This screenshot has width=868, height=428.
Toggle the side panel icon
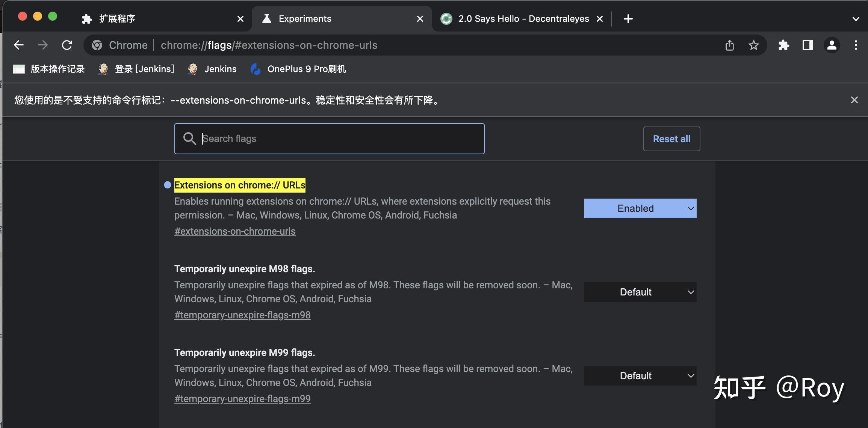click(x=808, y=45)
